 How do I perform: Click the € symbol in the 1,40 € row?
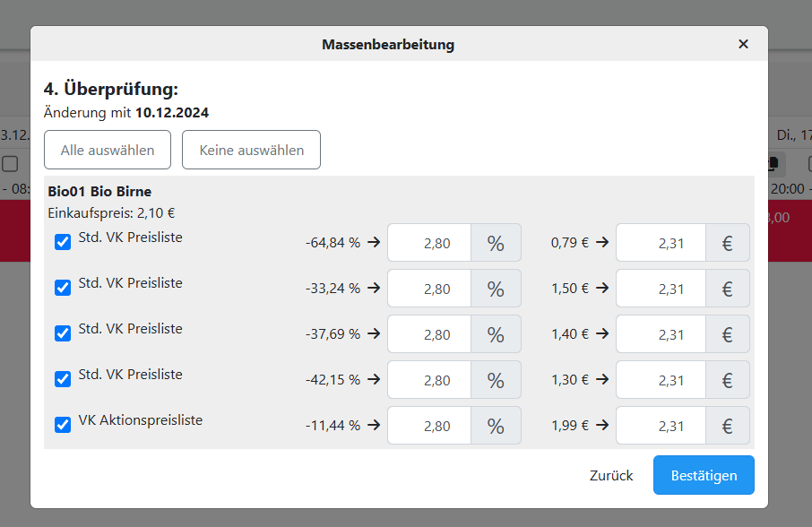[727, 334]
